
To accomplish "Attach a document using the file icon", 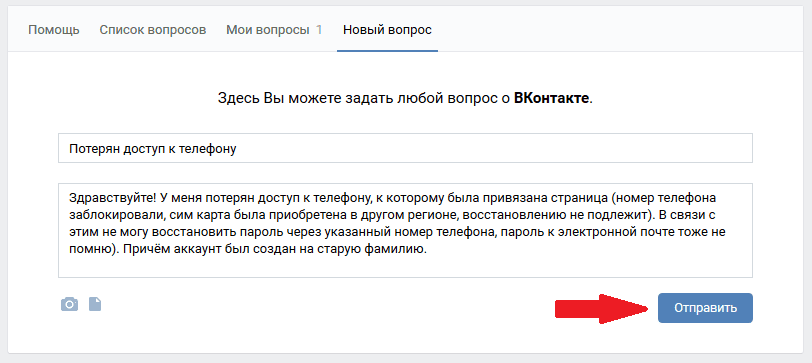I will pos(95,304).
